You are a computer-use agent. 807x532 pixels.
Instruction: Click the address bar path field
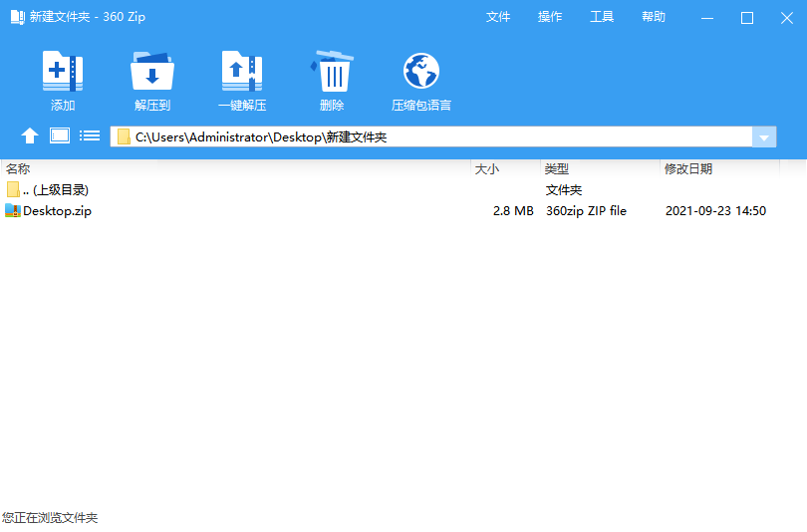pos(438,137)
